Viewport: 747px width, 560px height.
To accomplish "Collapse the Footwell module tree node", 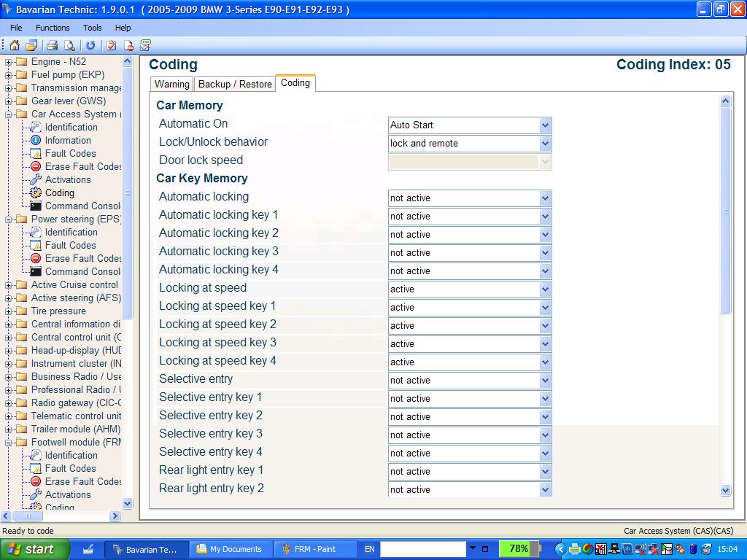I will pos(8,443).
